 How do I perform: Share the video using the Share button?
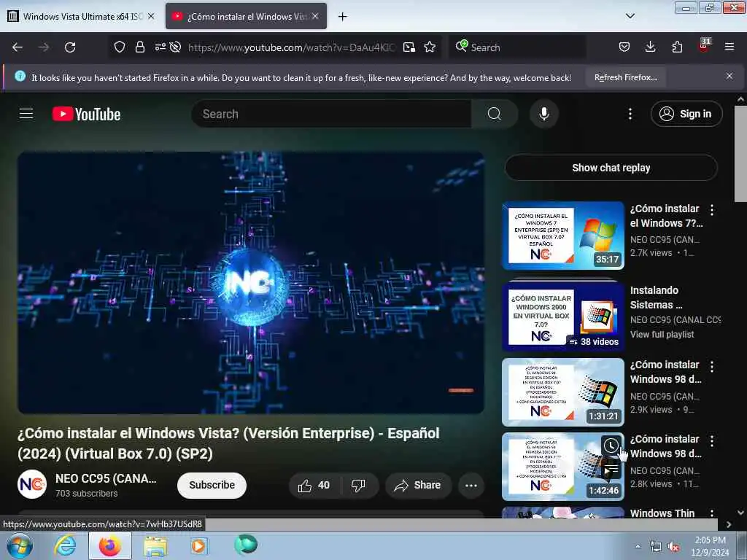(418, 485)
